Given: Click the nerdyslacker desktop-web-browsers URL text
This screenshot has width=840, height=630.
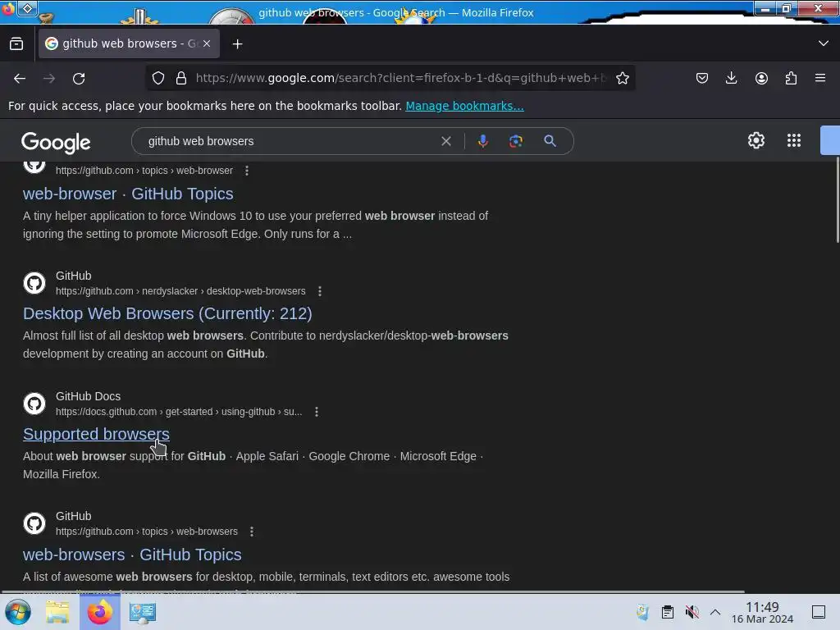Looking at the screenshot, I should click(x=180, y=291).
